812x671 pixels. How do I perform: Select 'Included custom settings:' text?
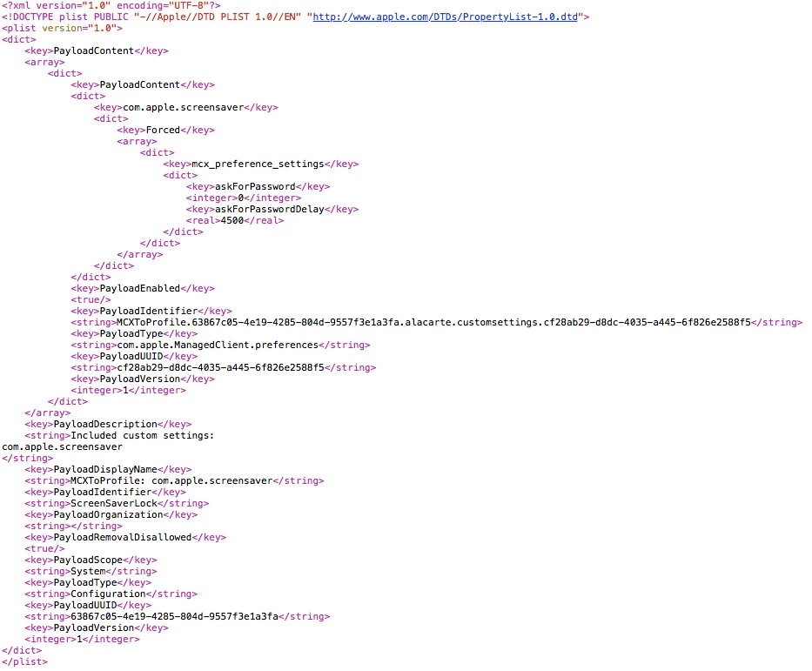(143, 435)
